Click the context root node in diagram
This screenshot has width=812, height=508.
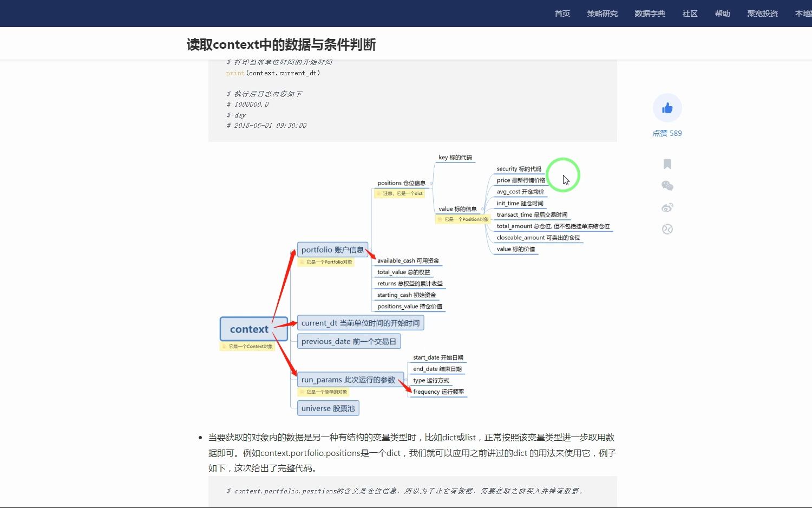pyautogui.click(x=254, y=329)
